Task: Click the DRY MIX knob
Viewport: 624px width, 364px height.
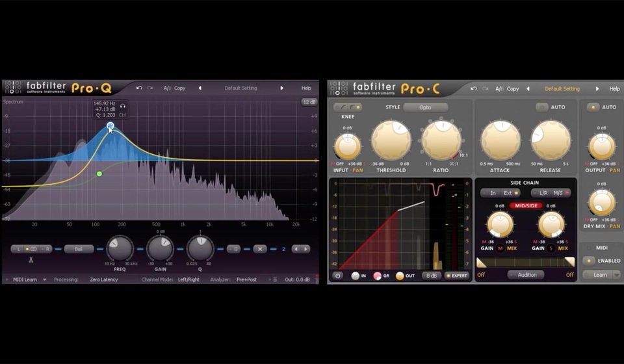Action: tap(601, 203)
